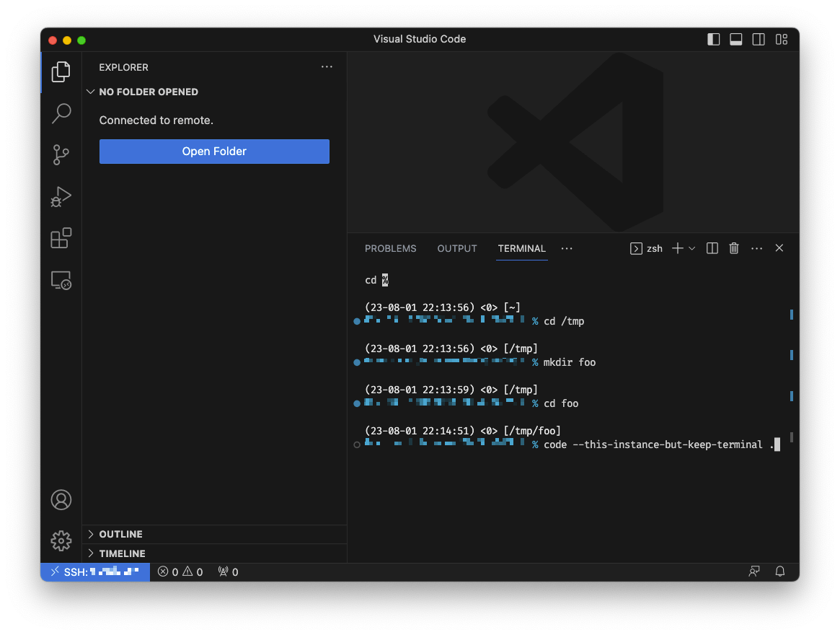The height and width of the screenshot is (635, 840).
Task: Kill terminal with trash icon
Action: pos(734,248)
